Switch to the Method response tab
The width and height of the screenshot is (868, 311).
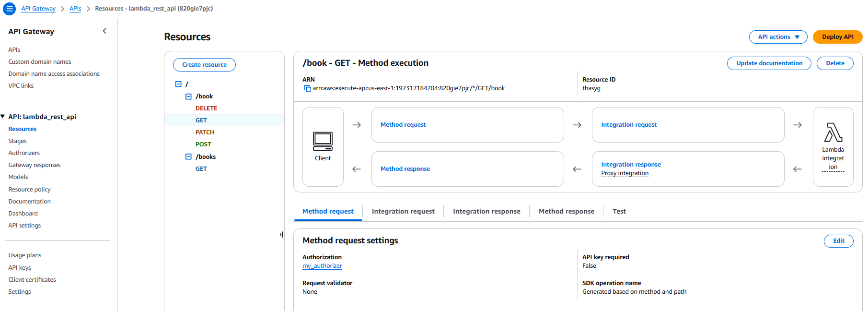[566, 211]
